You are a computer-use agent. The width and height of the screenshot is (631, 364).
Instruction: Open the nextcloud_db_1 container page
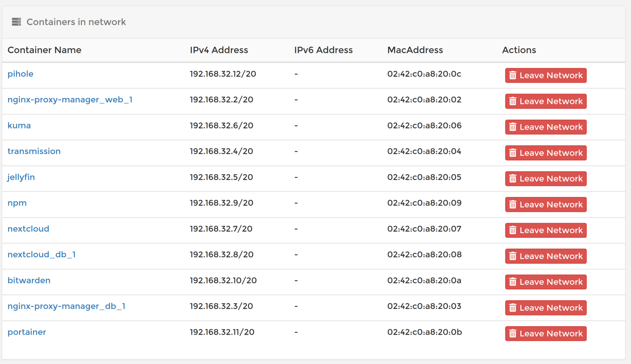[42, 254]
